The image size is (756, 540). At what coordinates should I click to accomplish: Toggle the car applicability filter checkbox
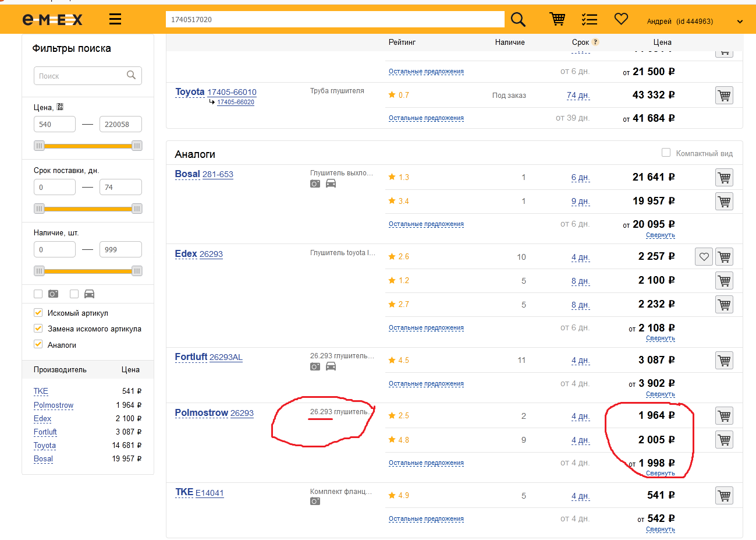click(x=74, y=294)
